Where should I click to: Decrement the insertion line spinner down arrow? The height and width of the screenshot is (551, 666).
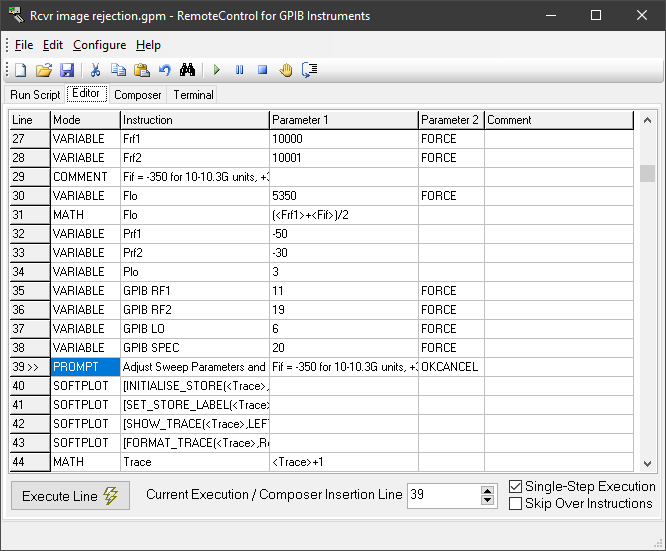click(487, 500)
